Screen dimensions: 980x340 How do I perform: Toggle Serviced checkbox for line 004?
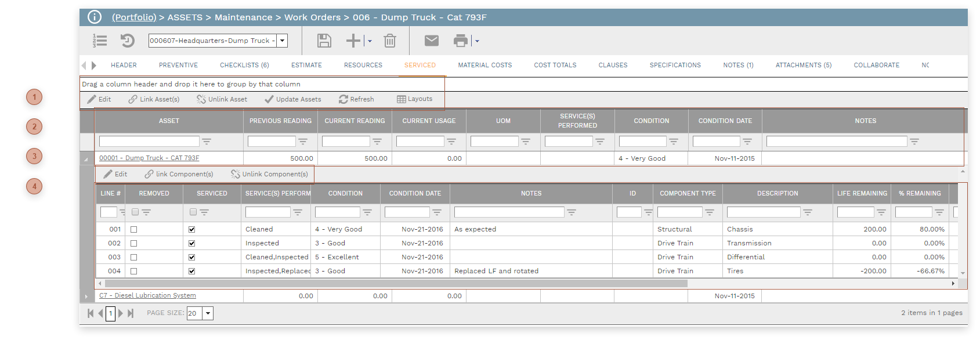coord(192,271)
